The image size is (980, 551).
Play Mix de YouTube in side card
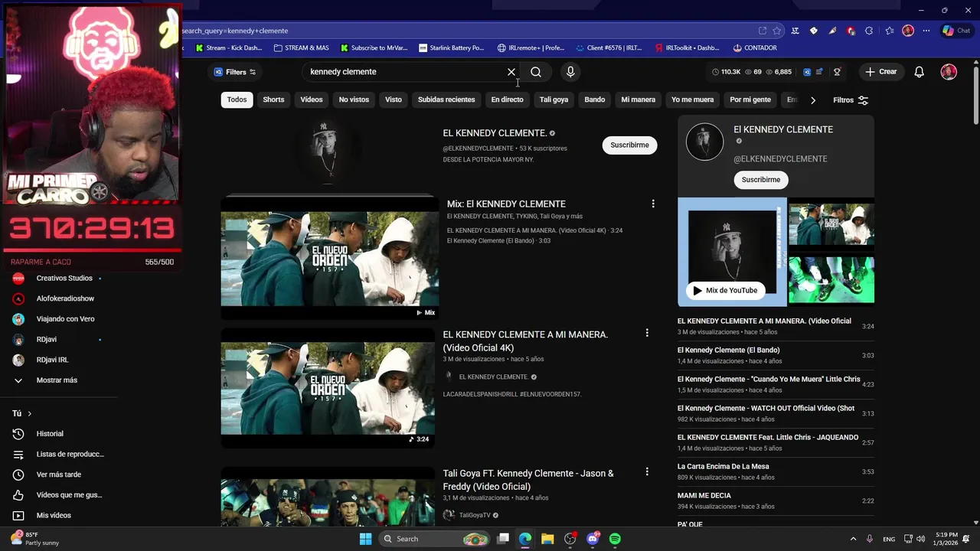(x=725, y=290)
